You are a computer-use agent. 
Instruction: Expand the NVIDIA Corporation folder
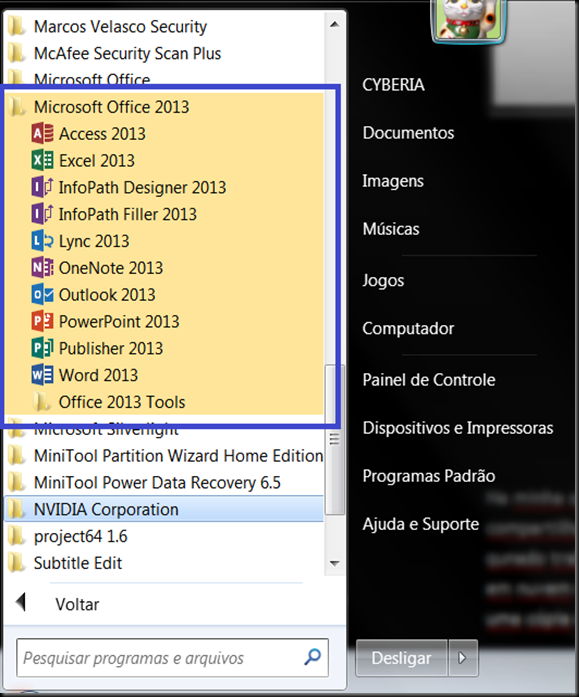click(x=164, y=509)
